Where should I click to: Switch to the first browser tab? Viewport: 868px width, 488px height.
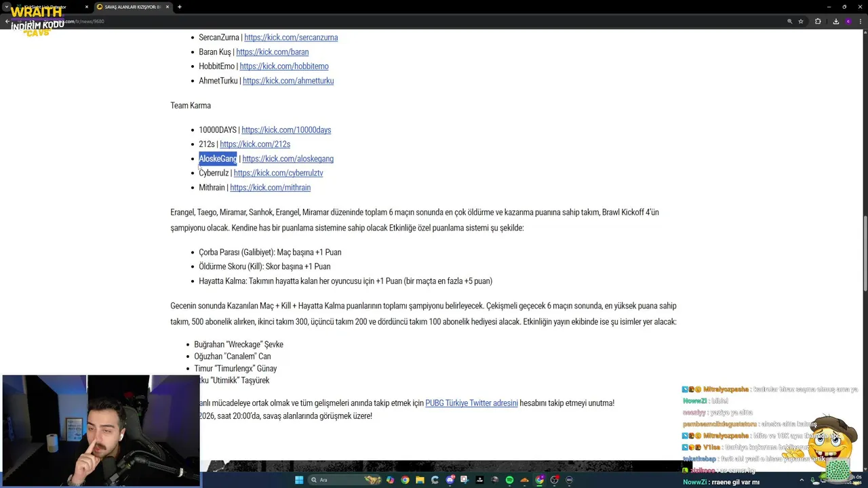52,7
